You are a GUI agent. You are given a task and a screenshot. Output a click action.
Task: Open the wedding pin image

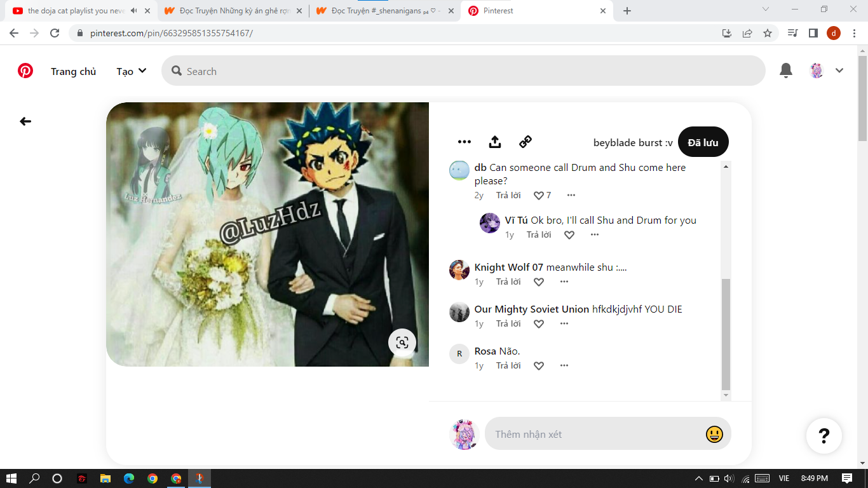click(268, 234)
